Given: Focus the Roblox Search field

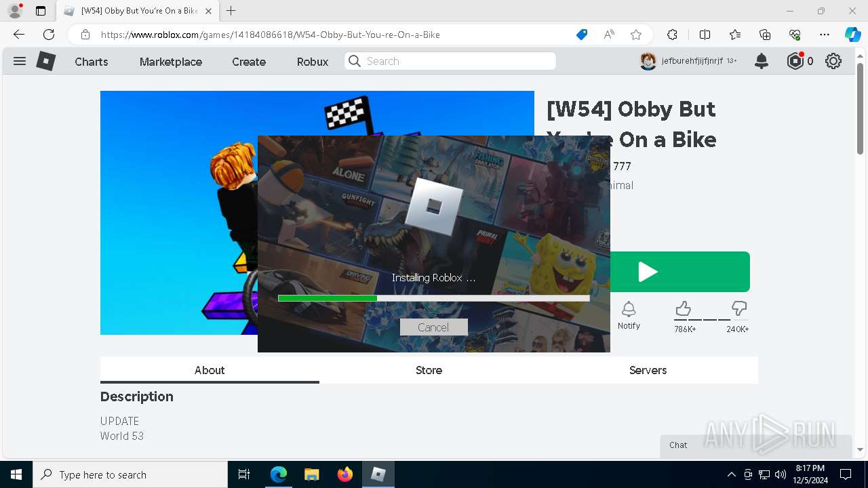Looking at the screenshot, I should (x=450, y=61).
